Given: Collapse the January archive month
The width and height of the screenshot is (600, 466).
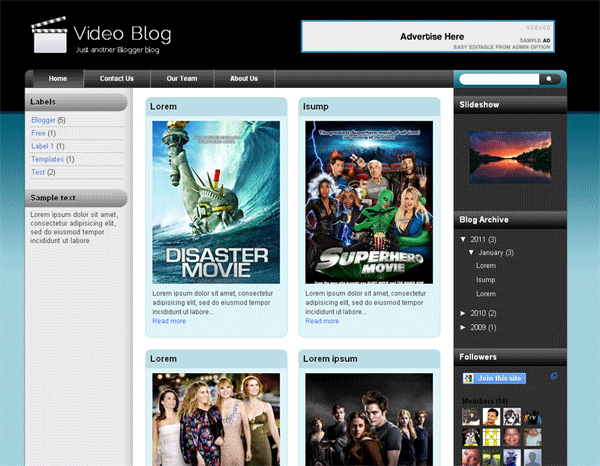Looking at the screenshot, I should [x=471, y=253].
